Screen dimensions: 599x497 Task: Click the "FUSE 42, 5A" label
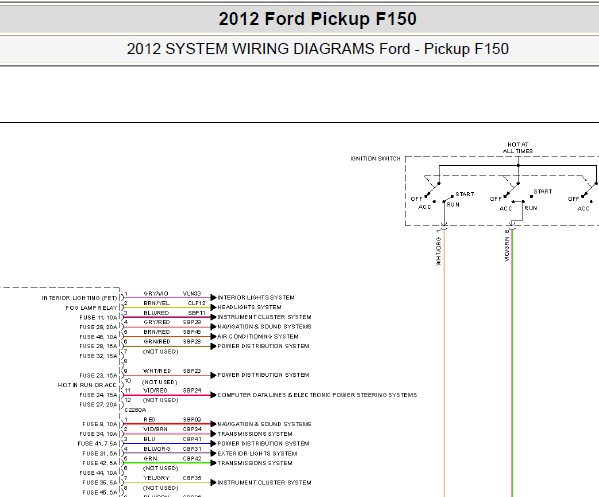100,463
